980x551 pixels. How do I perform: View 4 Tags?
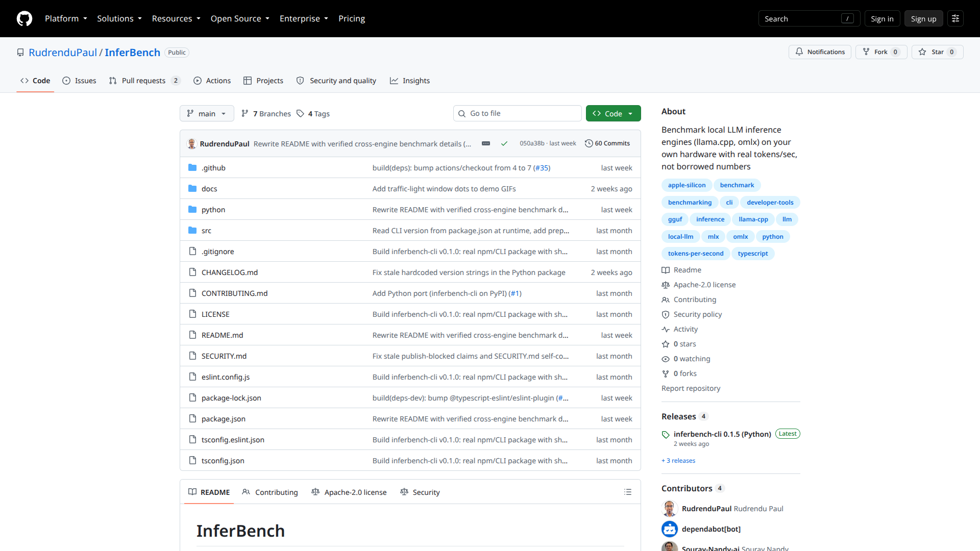[x=313, y=114]
